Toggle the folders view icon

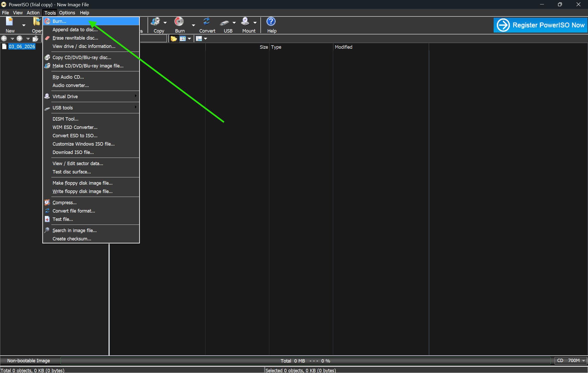click(x=174, y=39)
